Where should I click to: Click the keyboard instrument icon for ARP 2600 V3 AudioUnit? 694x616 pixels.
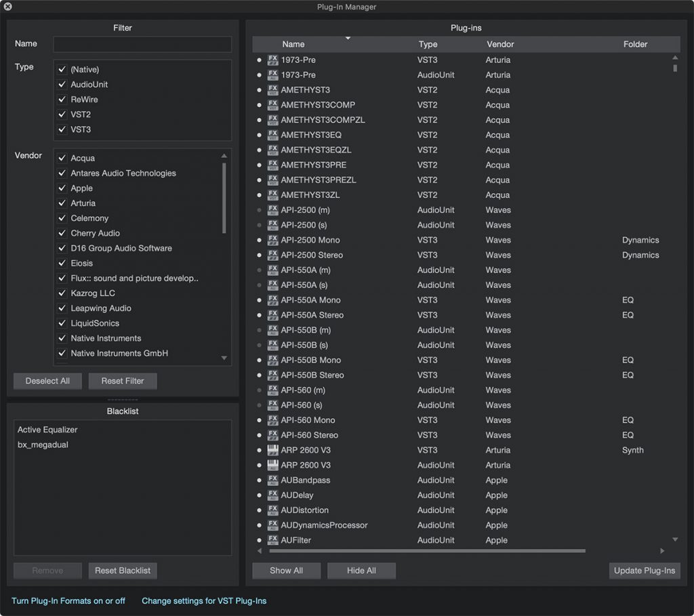(x=272, y=465)
